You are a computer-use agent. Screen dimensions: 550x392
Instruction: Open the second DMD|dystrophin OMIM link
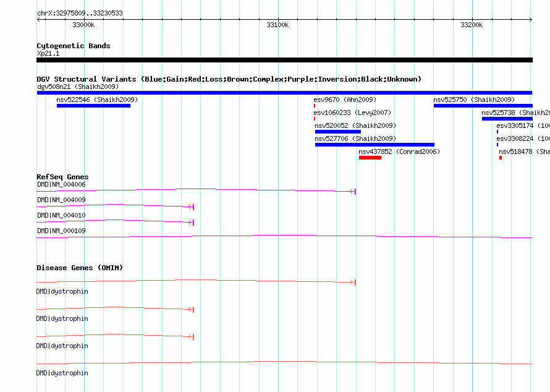[62, 318]
